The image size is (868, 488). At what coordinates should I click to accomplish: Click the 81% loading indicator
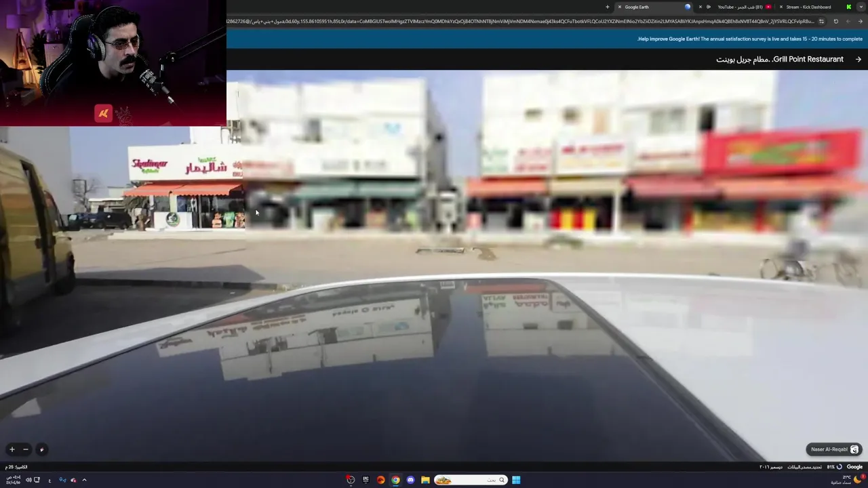click(x=835, y=467)
